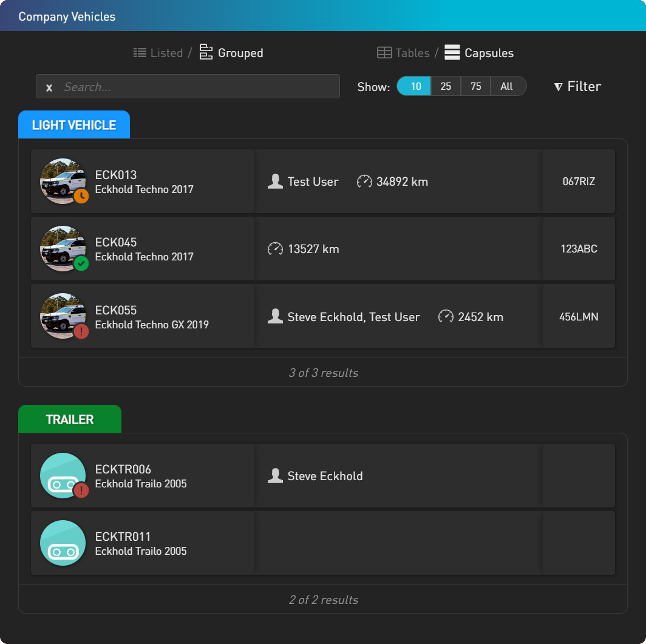Switch to Tables display mode
This screenshot has height=644, width=646.
pos(404,53)
